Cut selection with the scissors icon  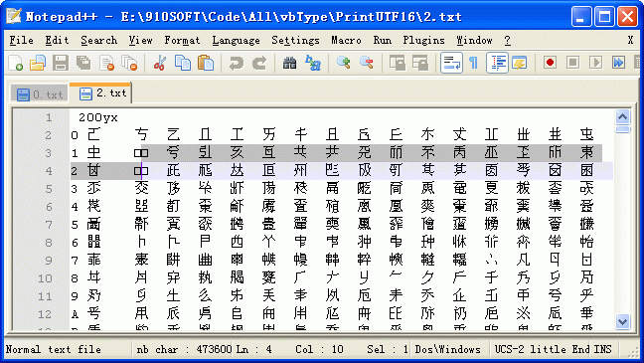tap(159, 63)
